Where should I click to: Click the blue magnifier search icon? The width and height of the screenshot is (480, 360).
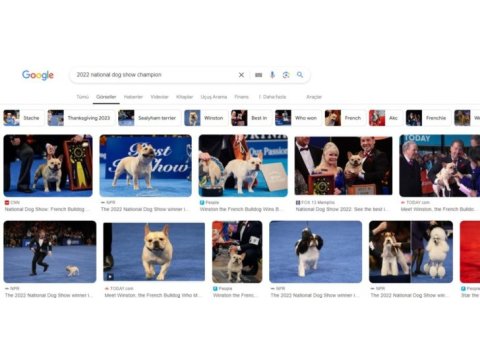[x=300, y=75]
